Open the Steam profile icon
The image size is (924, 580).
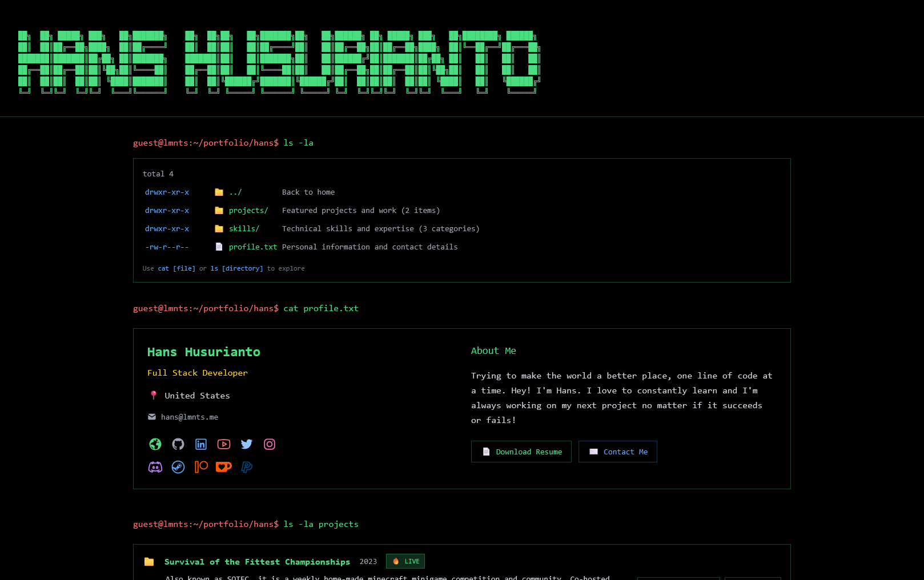pyautogui.click(x=178, y=467)
